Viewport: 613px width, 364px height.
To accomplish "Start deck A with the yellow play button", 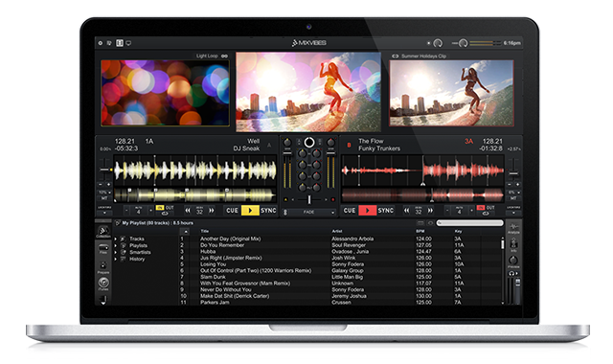I will pos(250,211).
